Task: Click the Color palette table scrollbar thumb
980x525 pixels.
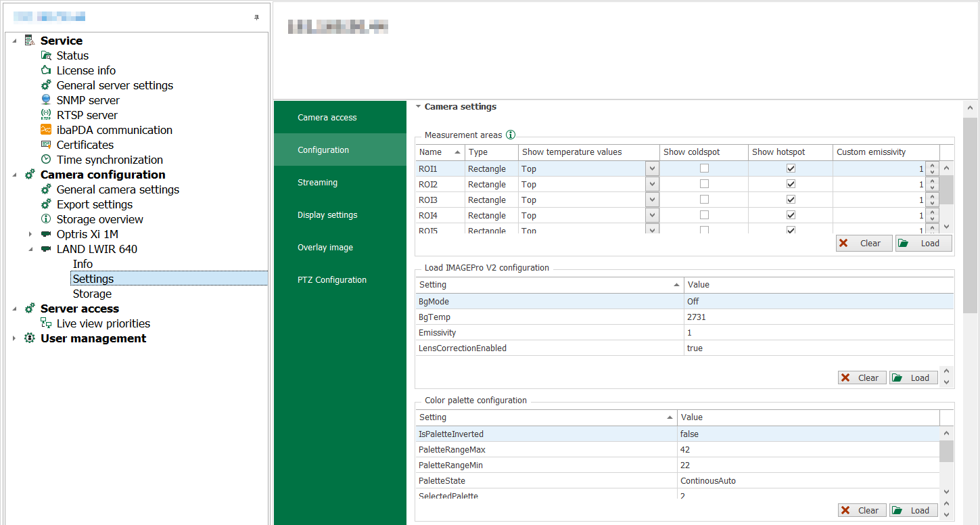Action: 947,451
